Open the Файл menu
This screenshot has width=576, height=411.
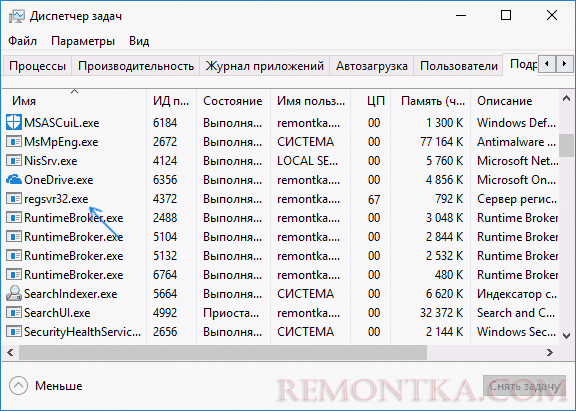pos(22,41)
